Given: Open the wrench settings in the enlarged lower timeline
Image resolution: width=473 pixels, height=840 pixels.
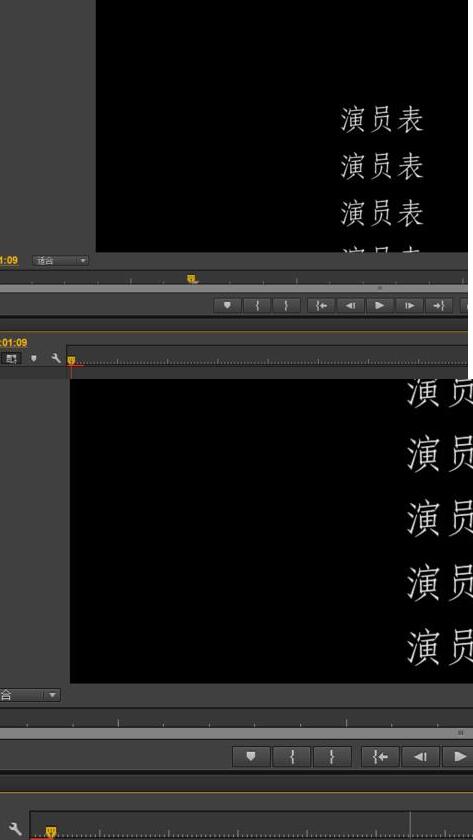Looking at the screenshot, I should (14, 829).
